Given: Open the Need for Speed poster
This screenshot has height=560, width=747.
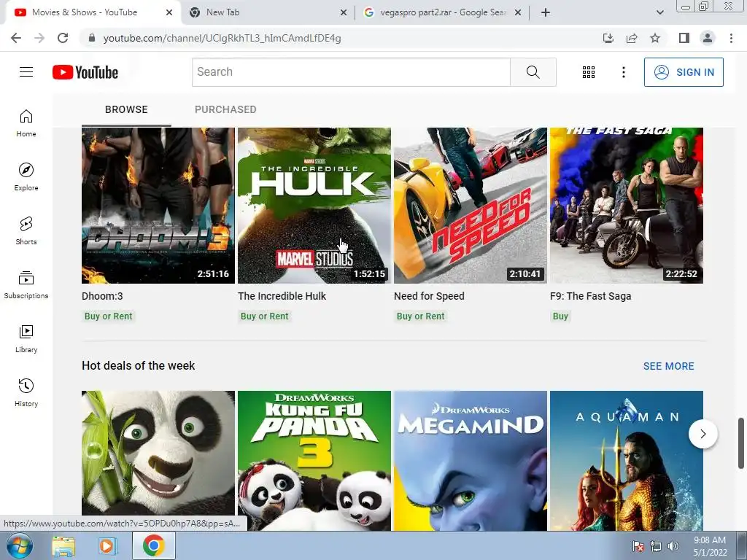Looking at the screenshot, I should coord(471,205).
